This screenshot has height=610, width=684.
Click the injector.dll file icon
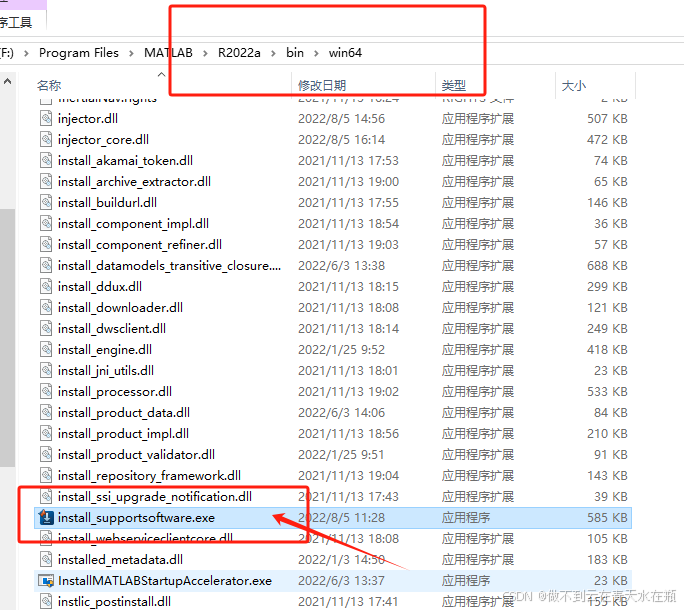46,118
